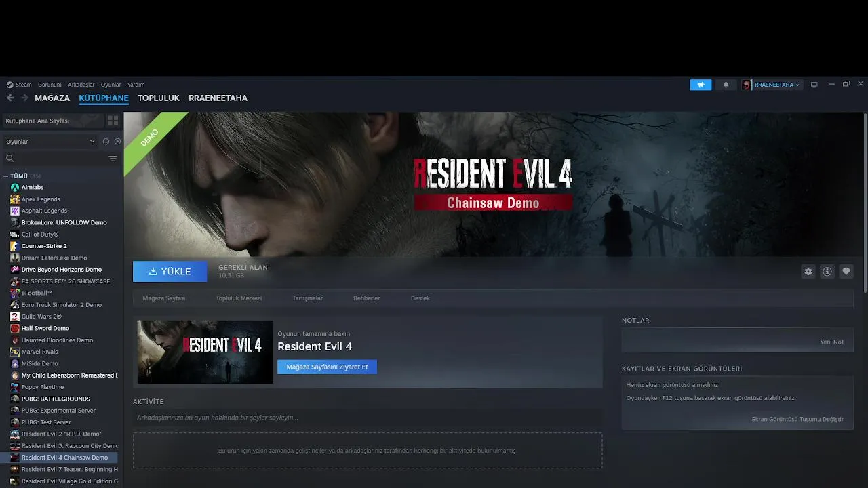Open the Tartışmalar link
Viewport: 868px width, 488px height.
click(x=307, y=298)
